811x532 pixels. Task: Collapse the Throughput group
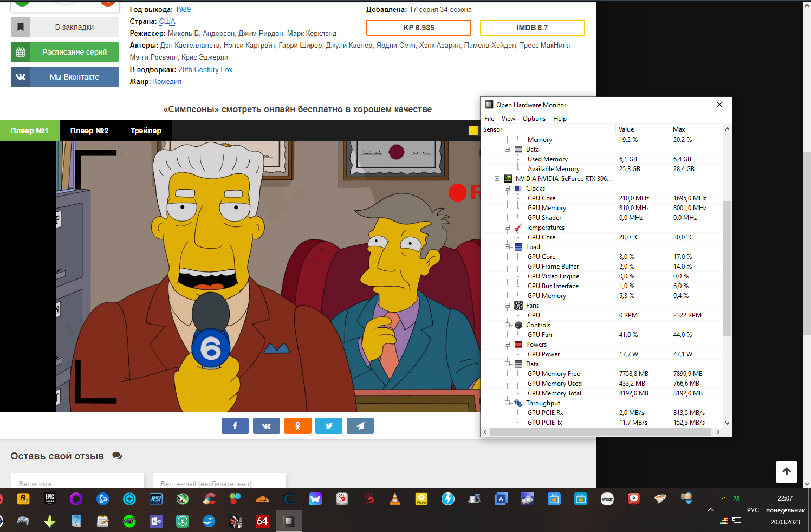coord(508,403)
